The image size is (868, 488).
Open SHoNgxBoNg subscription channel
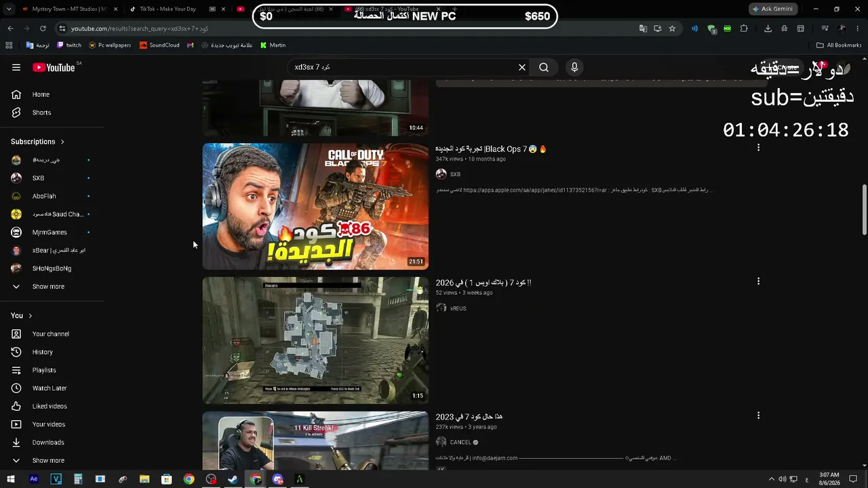[52, 268]
